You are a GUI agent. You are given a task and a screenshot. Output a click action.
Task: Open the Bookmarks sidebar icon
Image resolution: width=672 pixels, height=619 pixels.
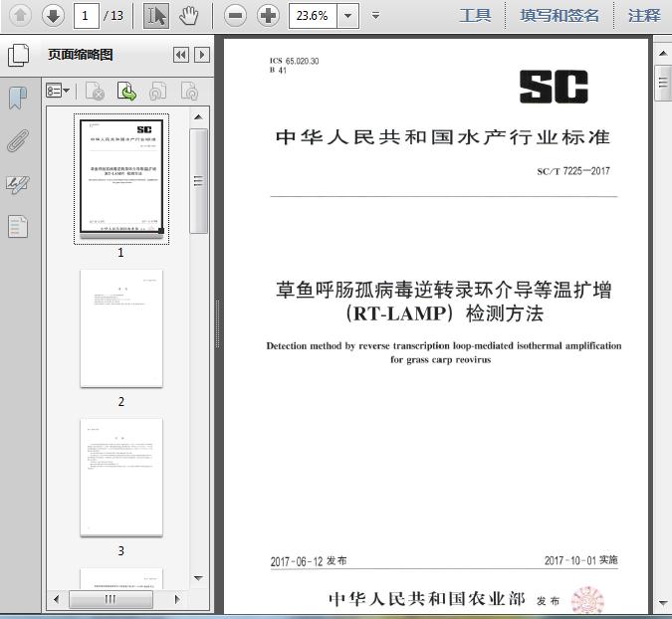point(18,98)
